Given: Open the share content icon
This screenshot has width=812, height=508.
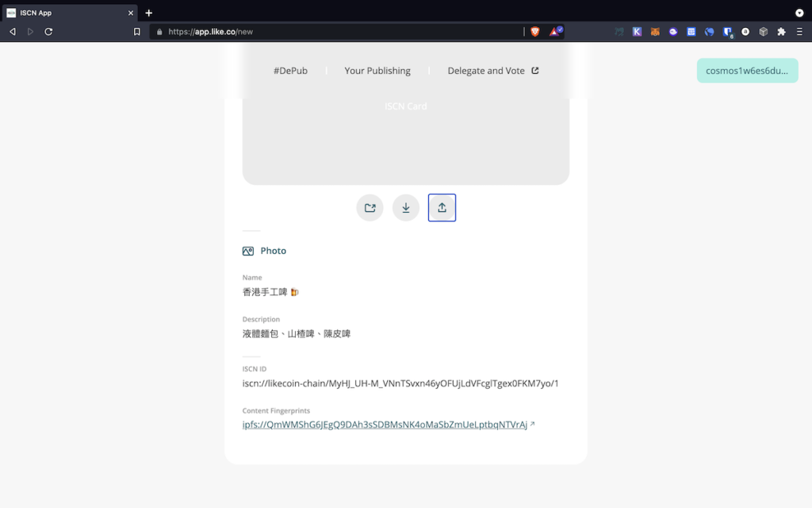Looking at the screenshot, I should click(x=370, y=207).
